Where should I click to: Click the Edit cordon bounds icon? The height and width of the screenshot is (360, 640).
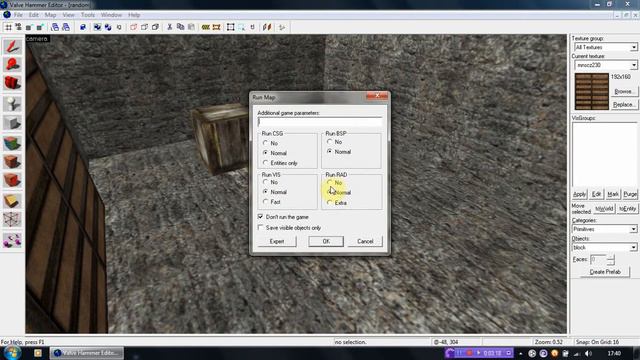point(216,27)
